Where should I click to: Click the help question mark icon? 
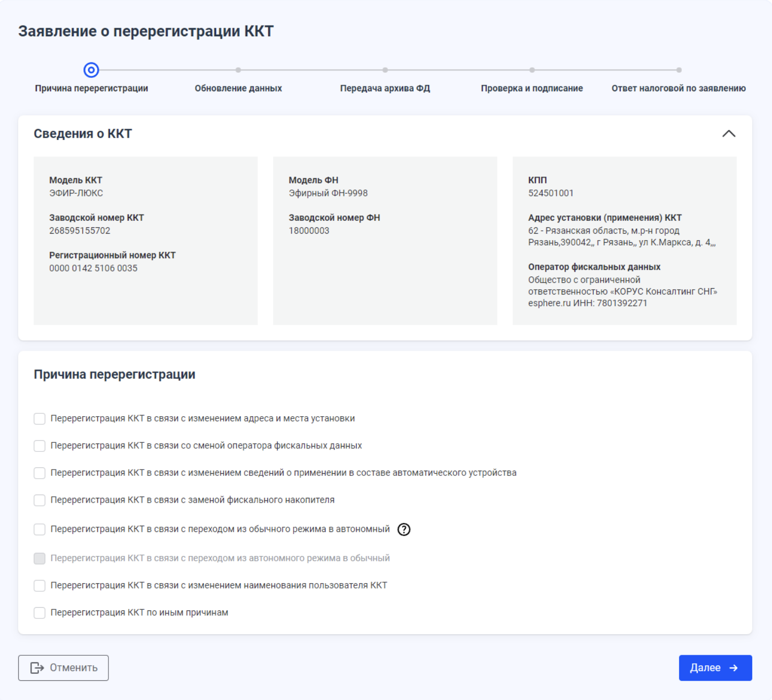(404, 529)
